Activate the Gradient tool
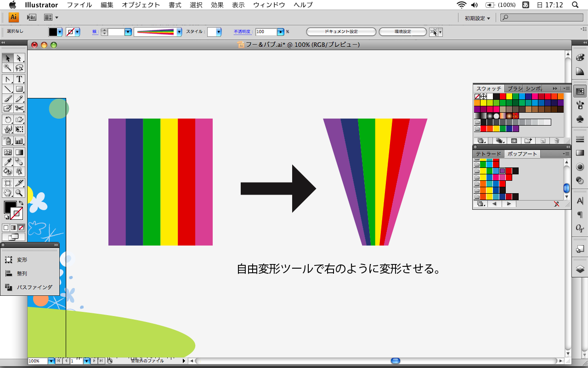 [x=19, y=152]
